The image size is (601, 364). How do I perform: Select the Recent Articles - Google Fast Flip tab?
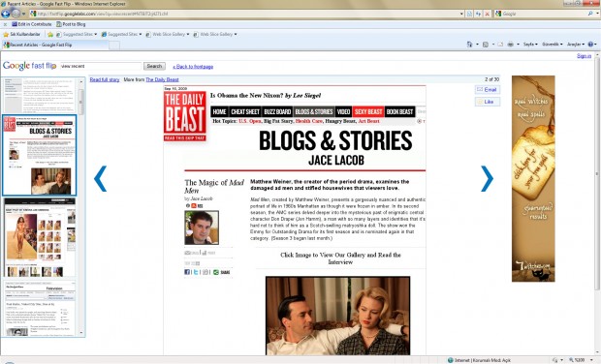click(55, 45)
